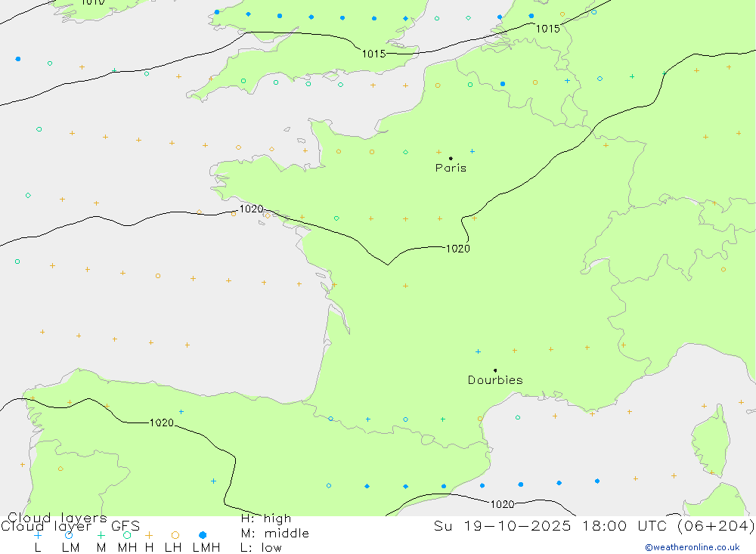Viewport: 756px width, 554px height.
Task: Click the blue cross symbol northwest of Dourbies
Action: [x=478, y=351]
